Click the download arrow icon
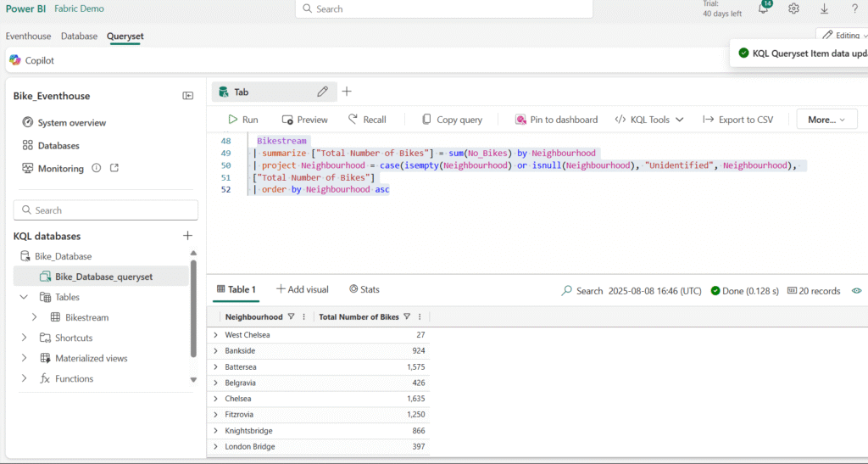This screenshot has width=868, height=464. point(824,8)
